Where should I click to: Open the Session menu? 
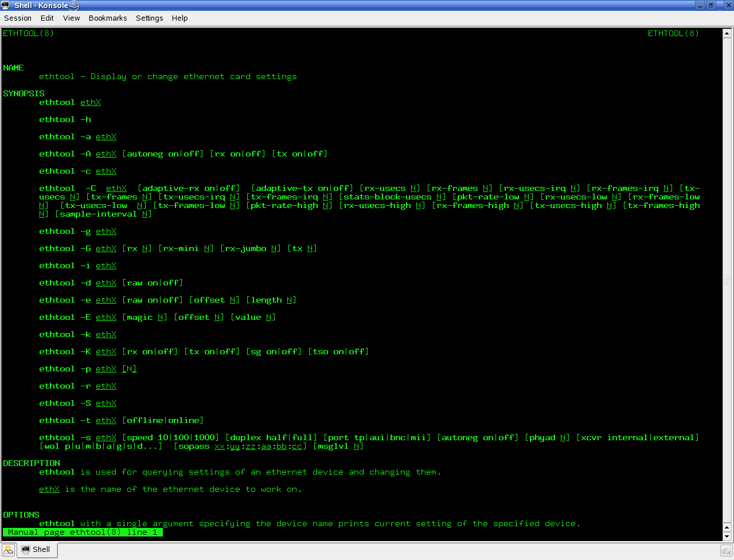(x=18, y=18)
